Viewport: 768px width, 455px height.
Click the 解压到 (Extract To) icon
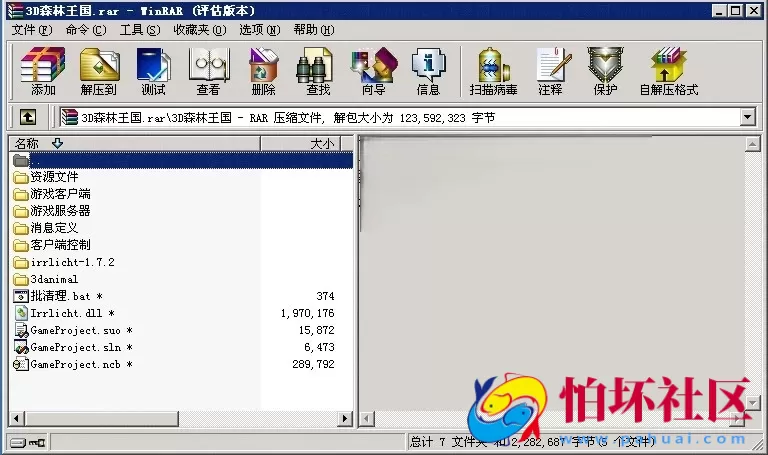click(x=99, y=71)
